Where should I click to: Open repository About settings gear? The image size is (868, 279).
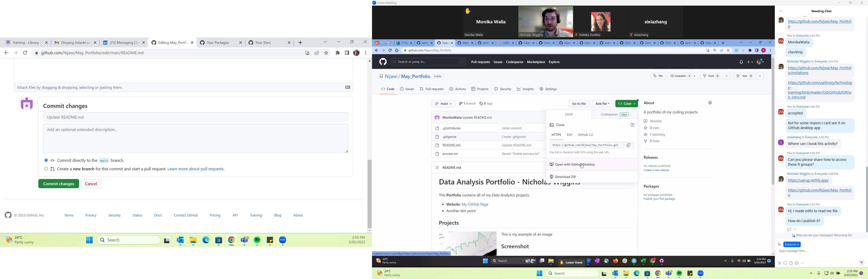click(x=710, y=103)
